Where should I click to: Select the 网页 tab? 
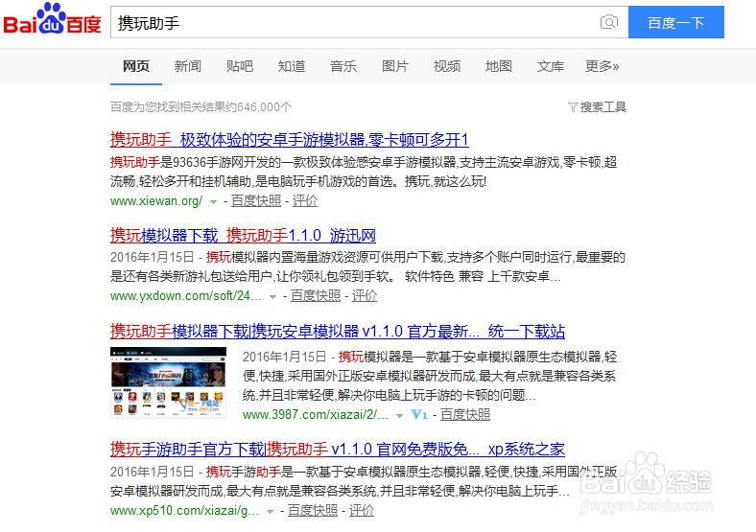(x=136, y=66)
